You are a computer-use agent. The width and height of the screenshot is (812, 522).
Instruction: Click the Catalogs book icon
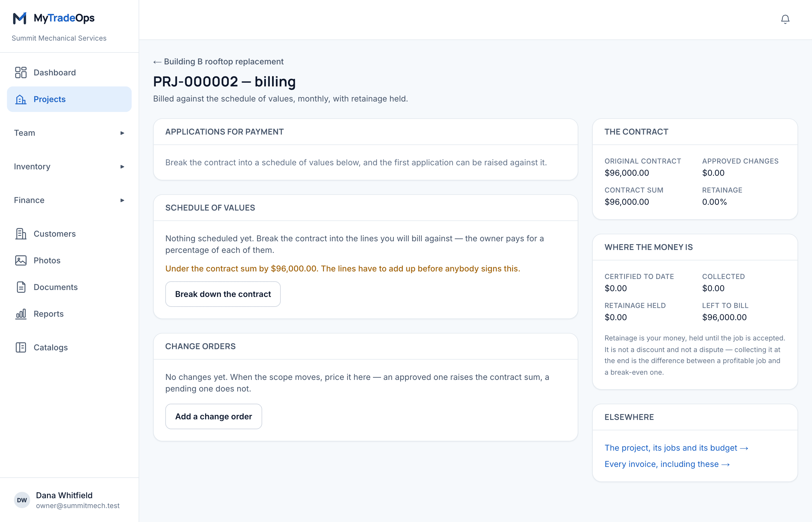coord(21,347)
